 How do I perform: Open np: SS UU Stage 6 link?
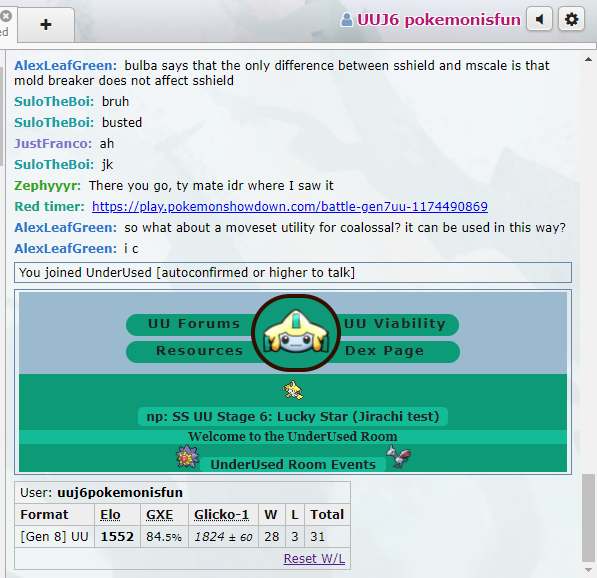click(x=292, y=416)
